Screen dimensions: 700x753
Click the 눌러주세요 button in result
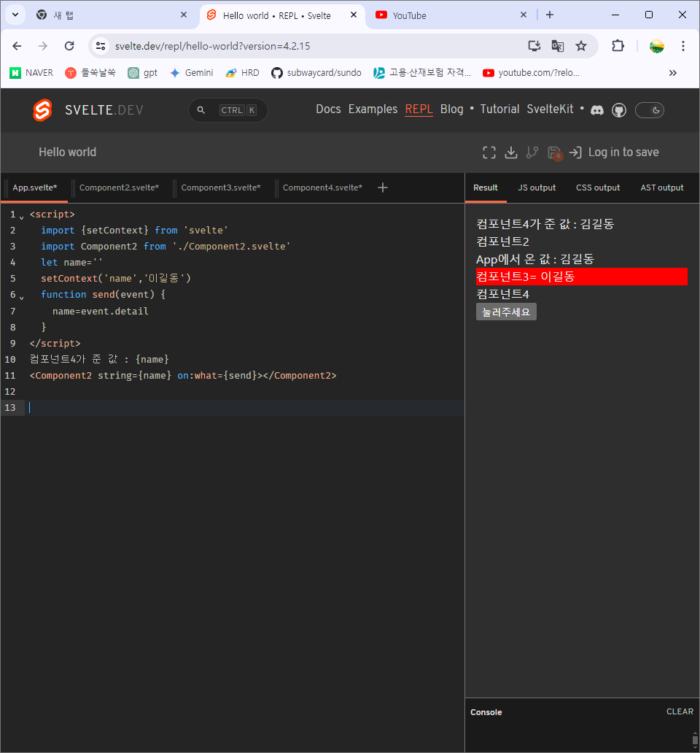coord(506,312)
